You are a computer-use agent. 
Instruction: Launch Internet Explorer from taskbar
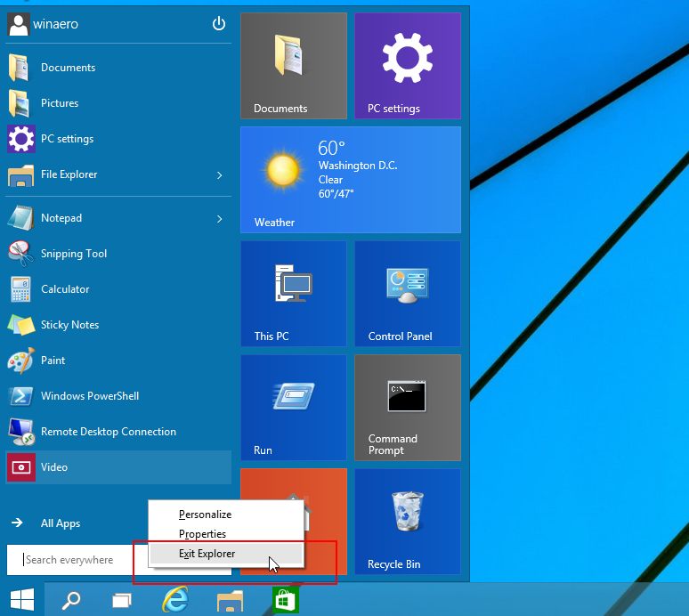point(175,599)
